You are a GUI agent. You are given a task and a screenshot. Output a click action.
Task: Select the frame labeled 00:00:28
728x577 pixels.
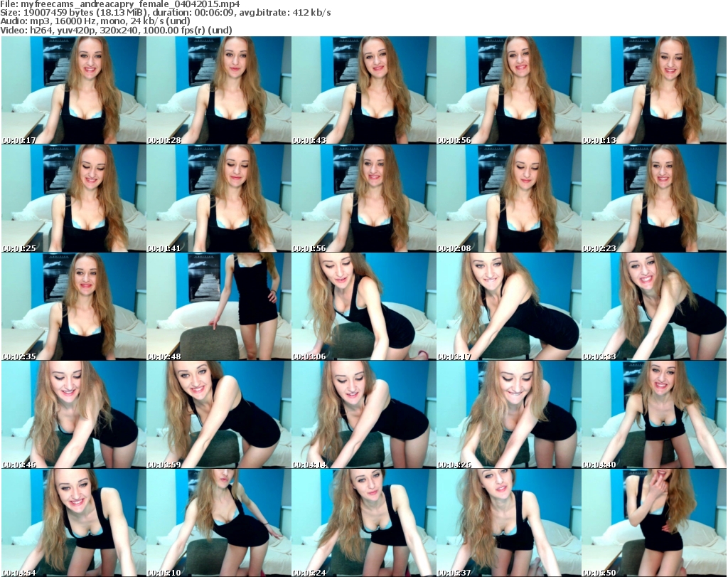point(218,90)
